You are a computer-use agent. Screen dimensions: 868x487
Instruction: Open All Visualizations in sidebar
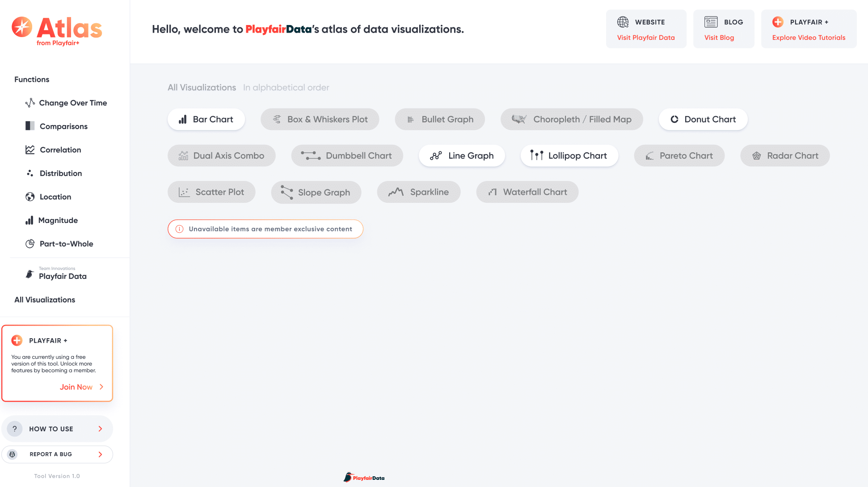point(45,300)
